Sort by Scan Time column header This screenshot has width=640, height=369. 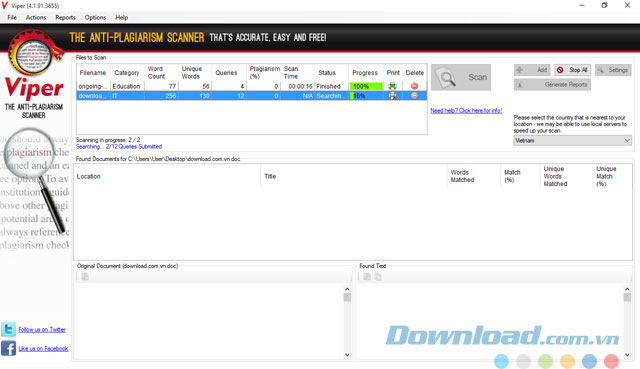pyautogui.click(x=298, y=73)
